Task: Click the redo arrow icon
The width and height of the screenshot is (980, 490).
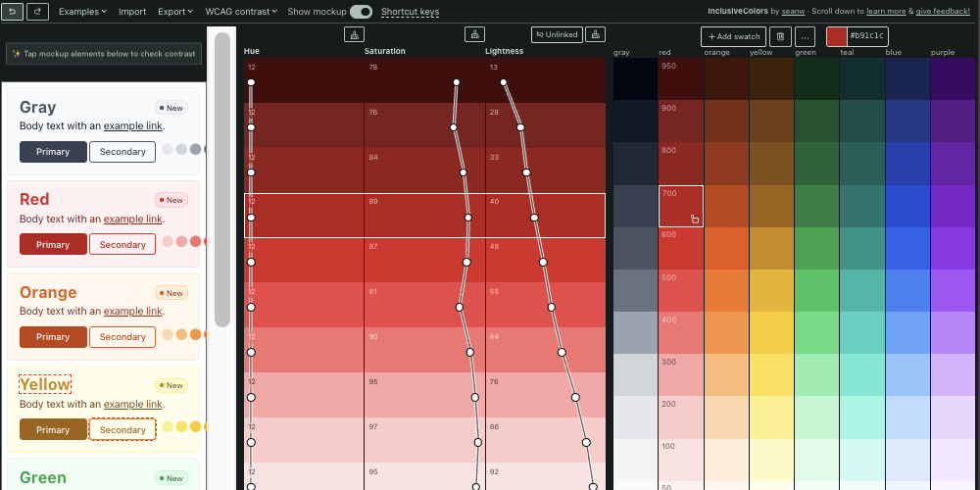Action: [x=37, y=11]
